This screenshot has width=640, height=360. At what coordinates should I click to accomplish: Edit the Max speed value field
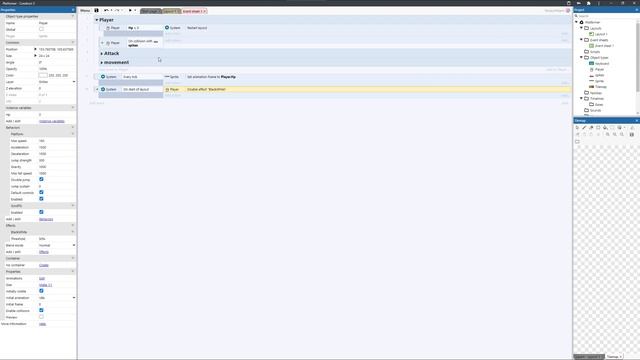pyautogui.click(x=57, y=141)
